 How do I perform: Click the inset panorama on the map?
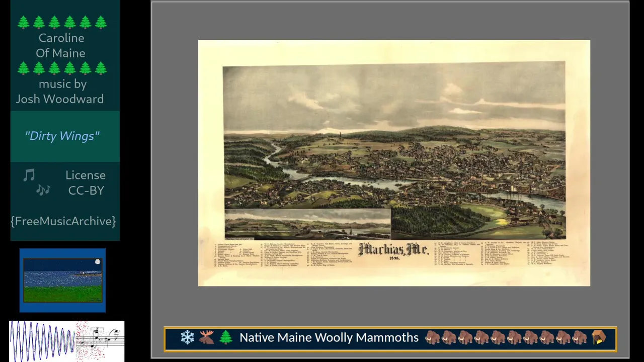coord(307,225)
